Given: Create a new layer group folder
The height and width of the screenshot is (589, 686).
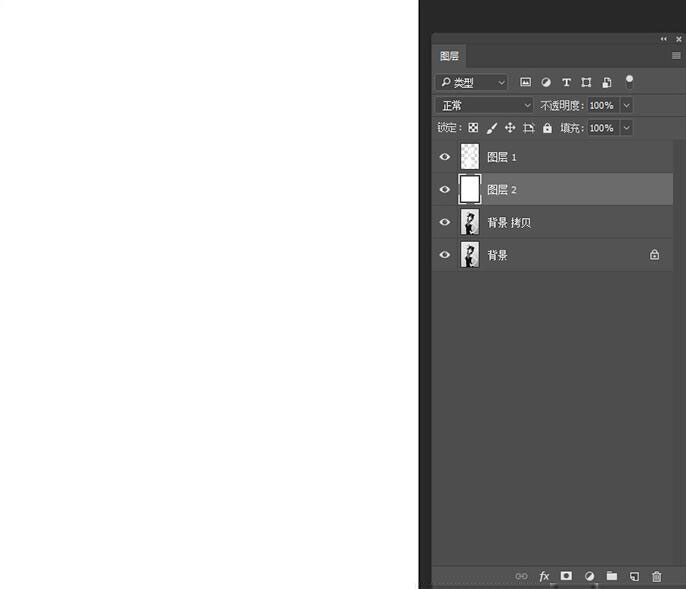Looking at the screenshot, I should (612, 576).
